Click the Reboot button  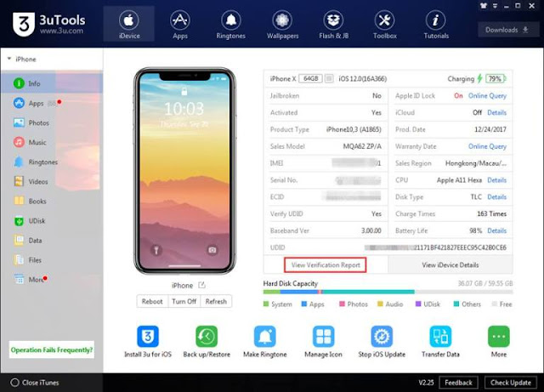(x=152, y=301)
